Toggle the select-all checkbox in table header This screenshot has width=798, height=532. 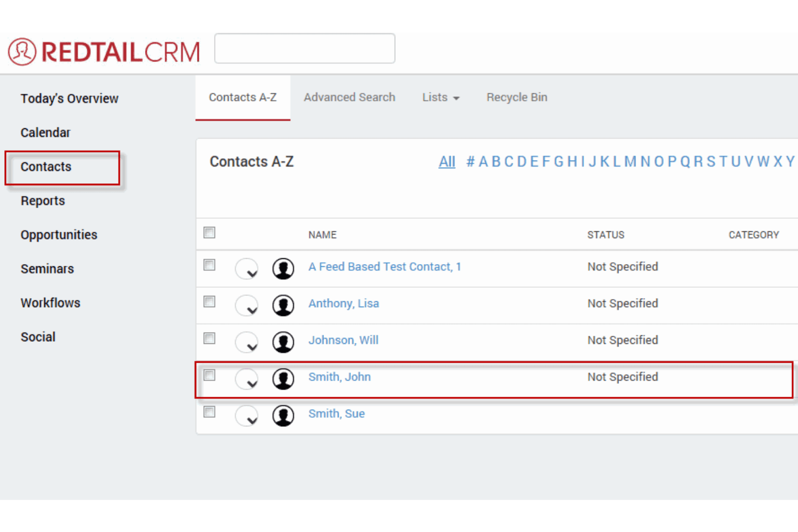click(x=209, y=232)
